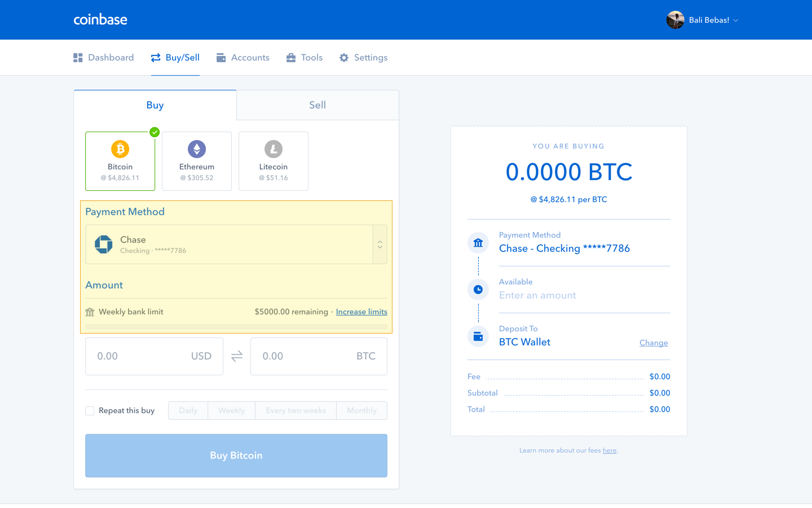Focus the BTC amount field

pyautogui.click(x=319, y=356)
